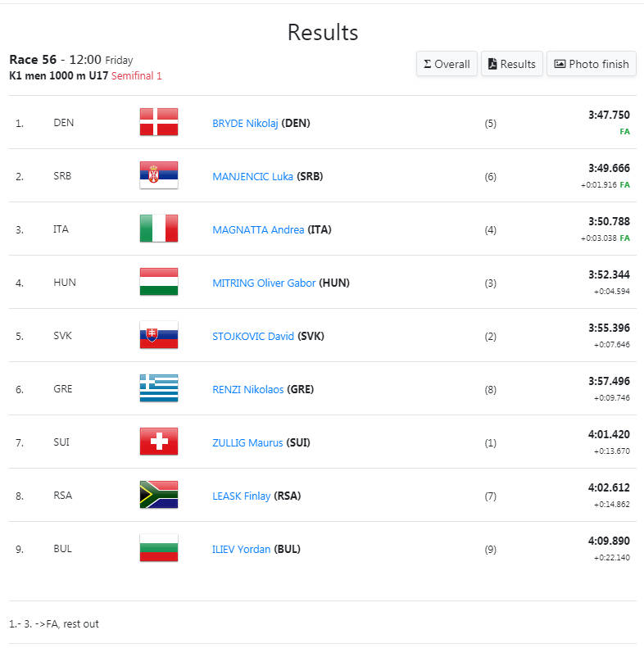Click the Serbia flag icon
The image size is (644, 648).
159,175
